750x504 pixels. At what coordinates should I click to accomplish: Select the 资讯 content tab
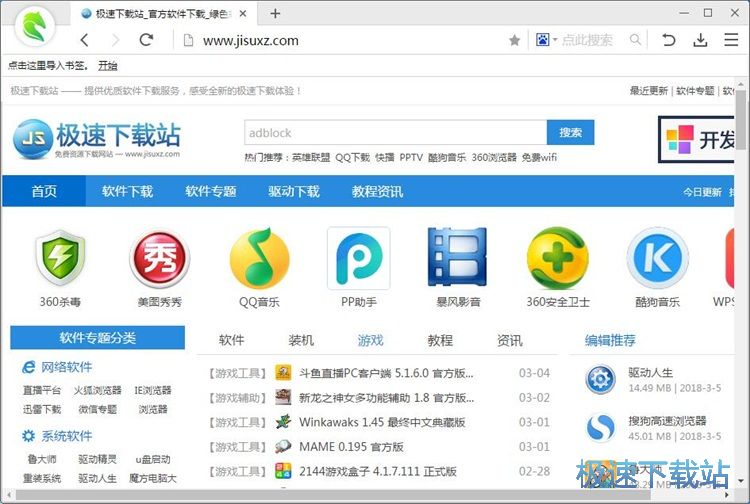click(509, 340)
